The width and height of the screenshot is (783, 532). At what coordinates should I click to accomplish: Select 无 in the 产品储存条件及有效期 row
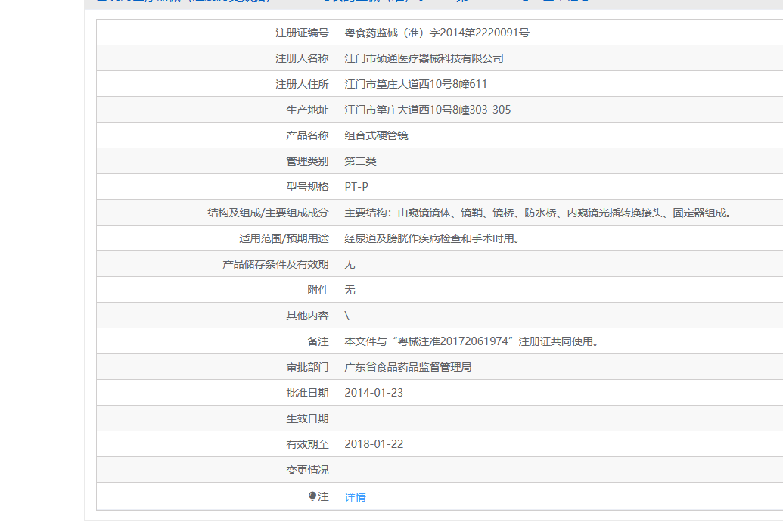click(x=350, y=264)
